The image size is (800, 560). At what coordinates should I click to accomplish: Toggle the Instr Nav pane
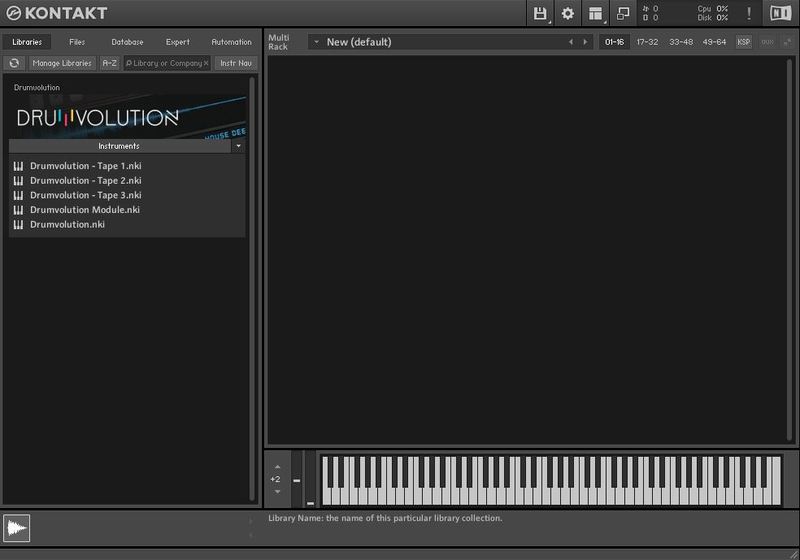[235, 63]
